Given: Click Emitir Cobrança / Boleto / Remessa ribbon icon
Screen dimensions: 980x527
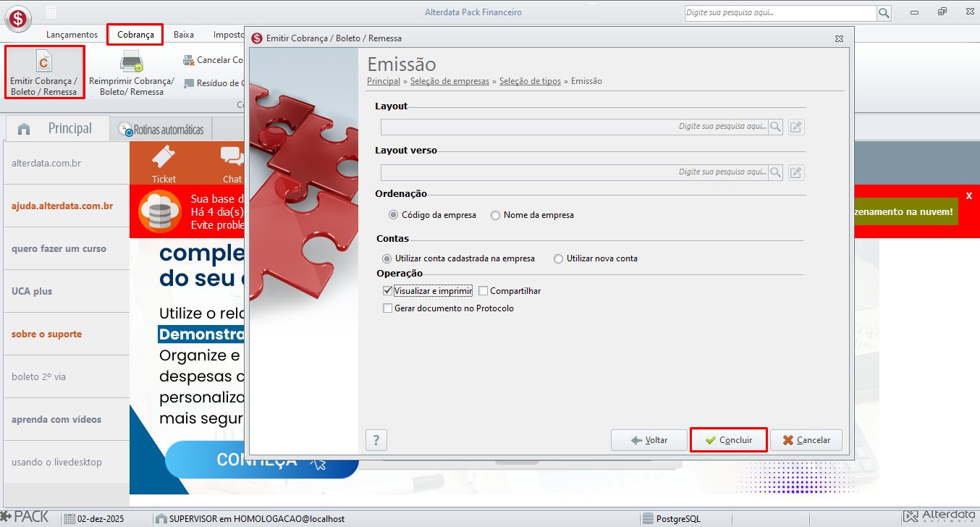Looking at the screenshot, I should tap(44, 72).
